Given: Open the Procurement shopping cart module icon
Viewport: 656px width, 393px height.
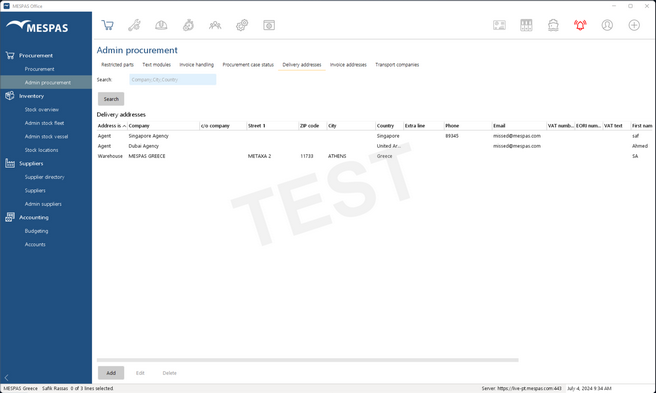Looking at the screenshot, I should 108,26.
